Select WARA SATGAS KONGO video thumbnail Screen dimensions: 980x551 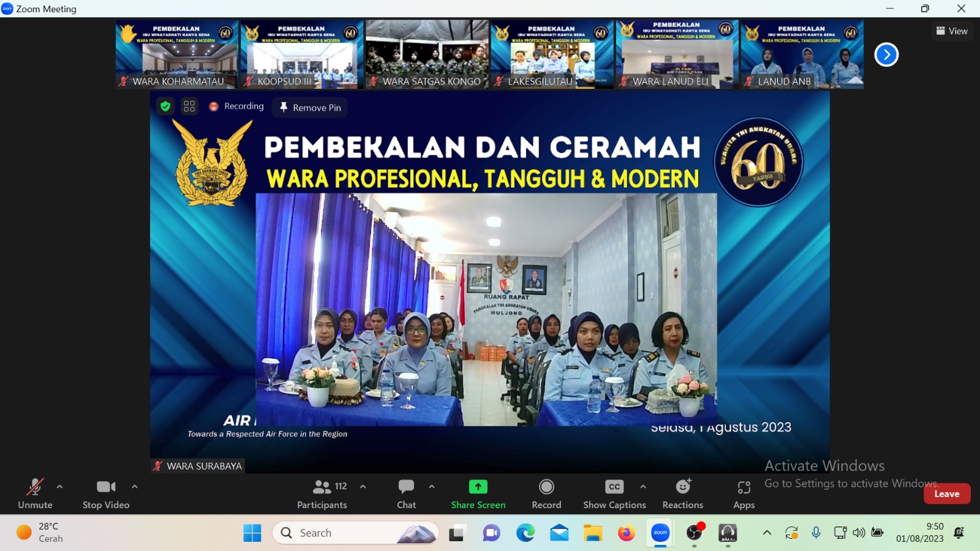tap(427, 54)
